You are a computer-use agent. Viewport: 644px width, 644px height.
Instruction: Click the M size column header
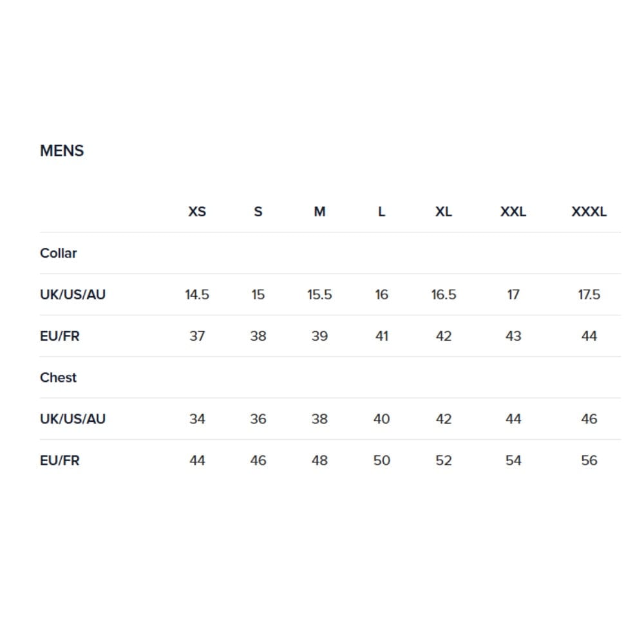(319, 211)
